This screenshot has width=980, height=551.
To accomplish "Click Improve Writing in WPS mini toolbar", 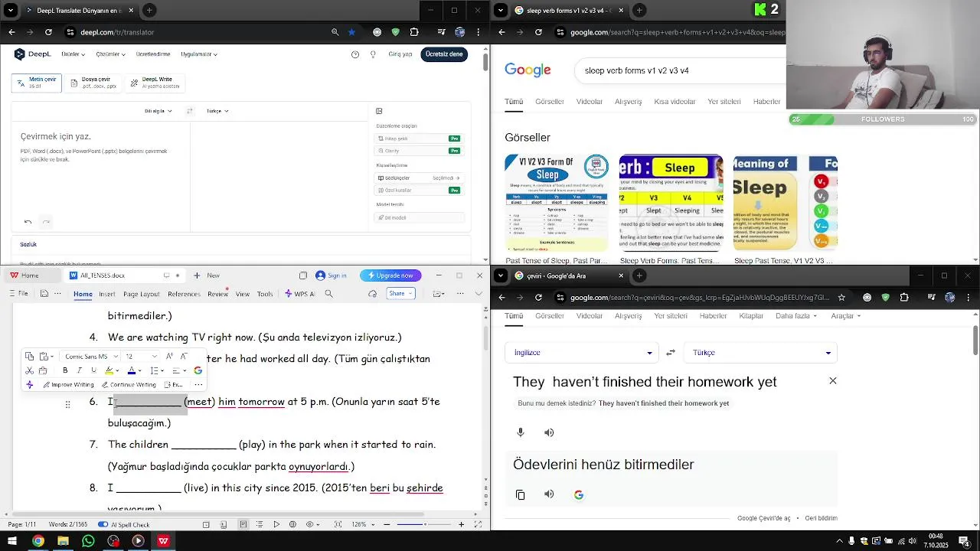I will [68, 385].
